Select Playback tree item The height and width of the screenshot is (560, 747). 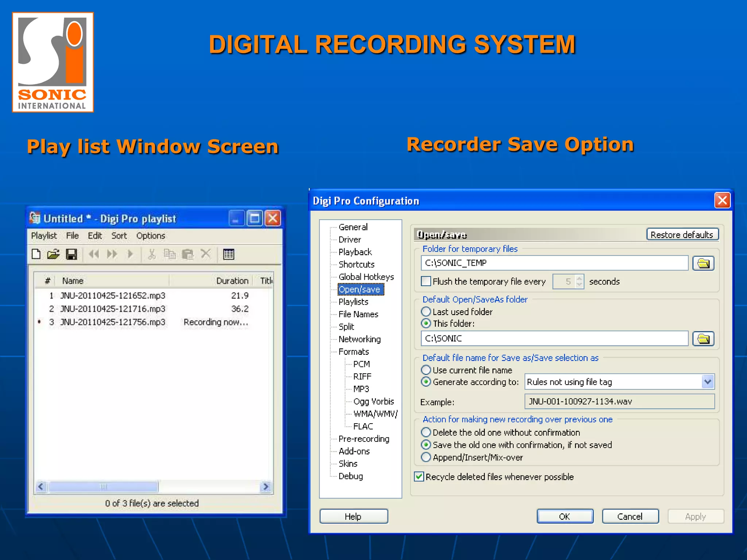(355, 252)
